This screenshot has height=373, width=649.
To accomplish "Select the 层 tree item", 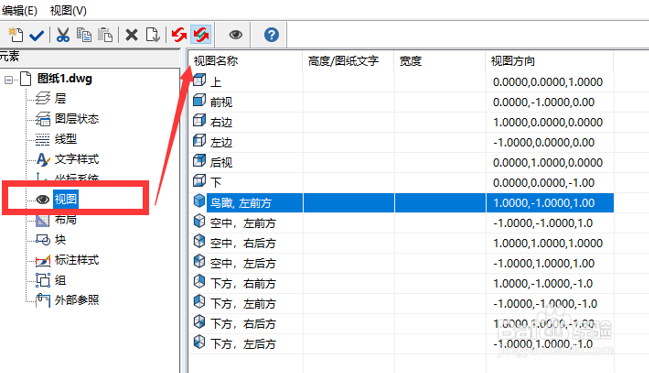I will (x=60, y=99).
